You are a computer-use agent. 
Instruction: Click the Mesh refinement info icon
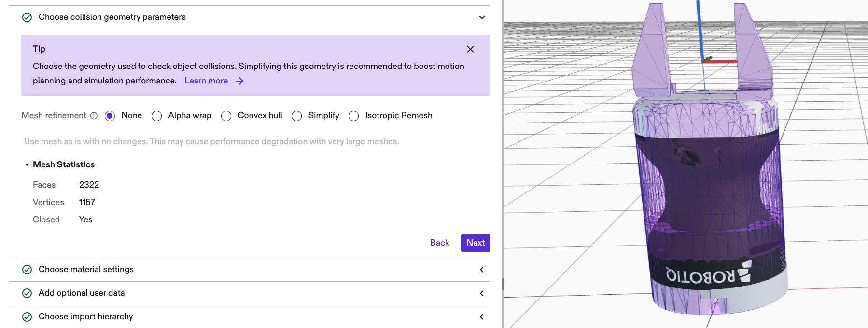pyautogui.click(x=94, y=116)
